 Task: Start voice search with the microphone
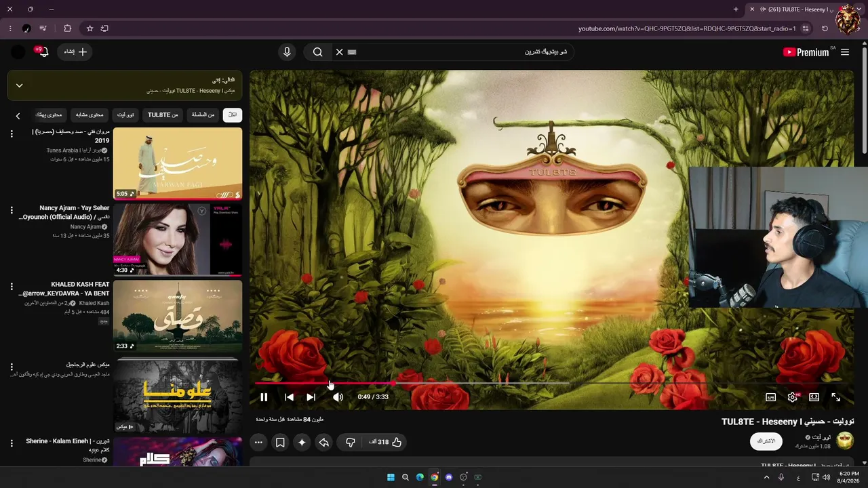(287, 52)
